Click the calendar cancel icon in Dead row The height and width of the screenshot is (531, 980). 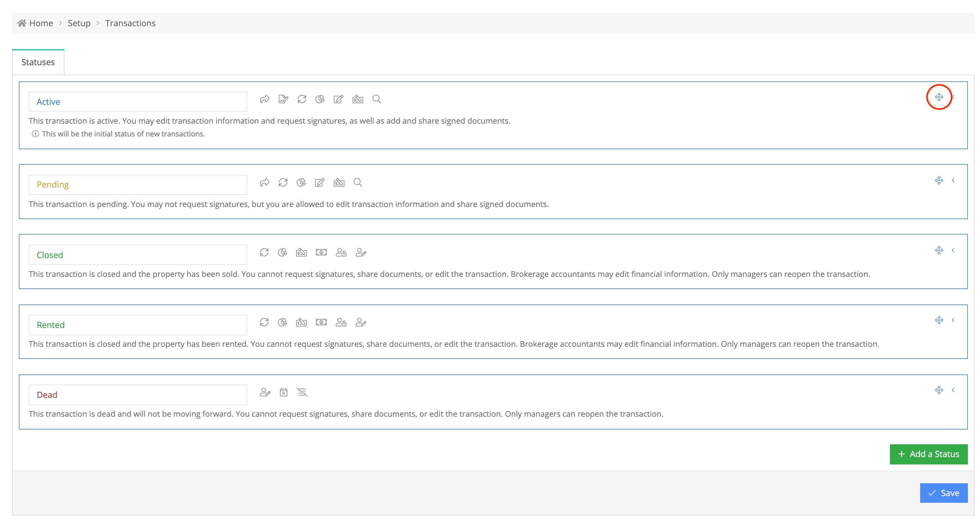(283, 392)
